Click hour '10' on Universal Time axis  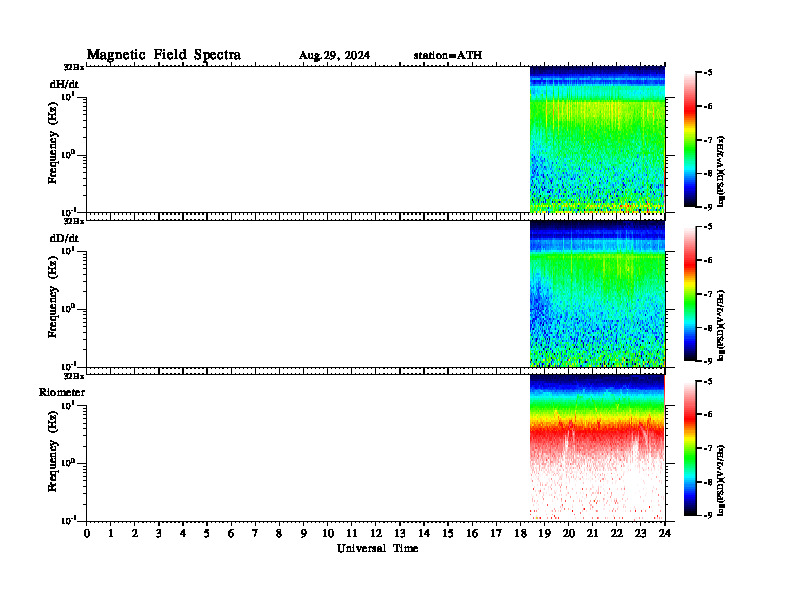tap(328, 534)
